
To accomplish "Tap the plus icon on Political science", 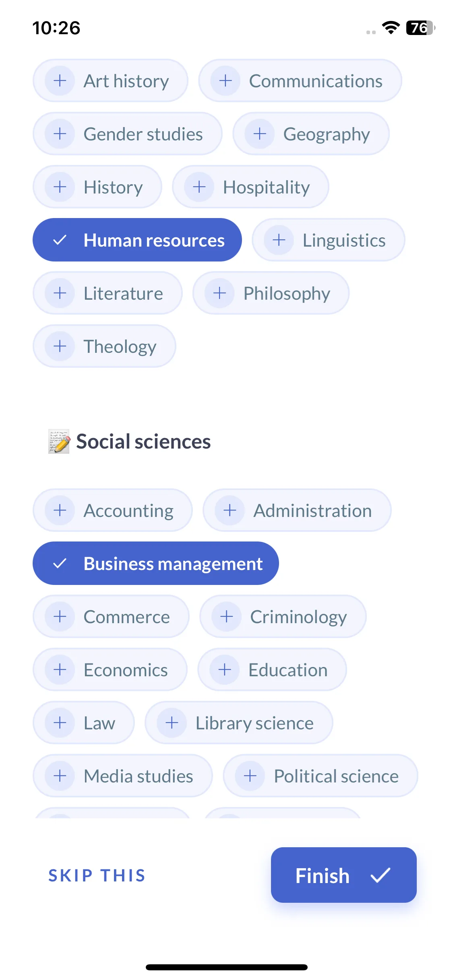I will 250,776.
